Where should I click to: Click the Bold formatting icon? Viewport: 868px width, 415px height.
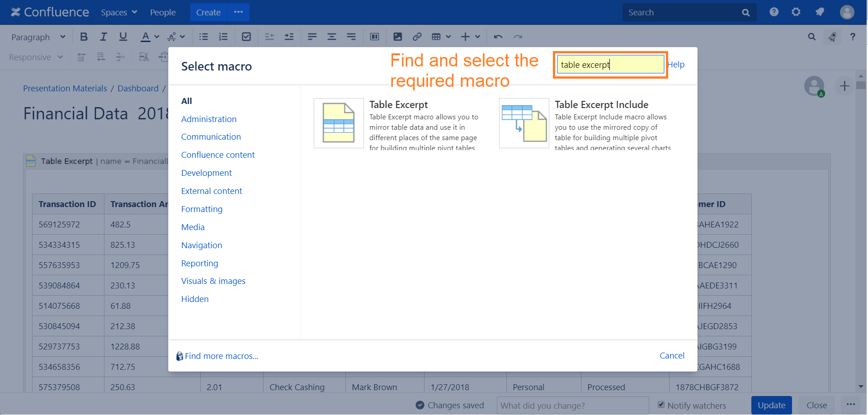[84, 37]
